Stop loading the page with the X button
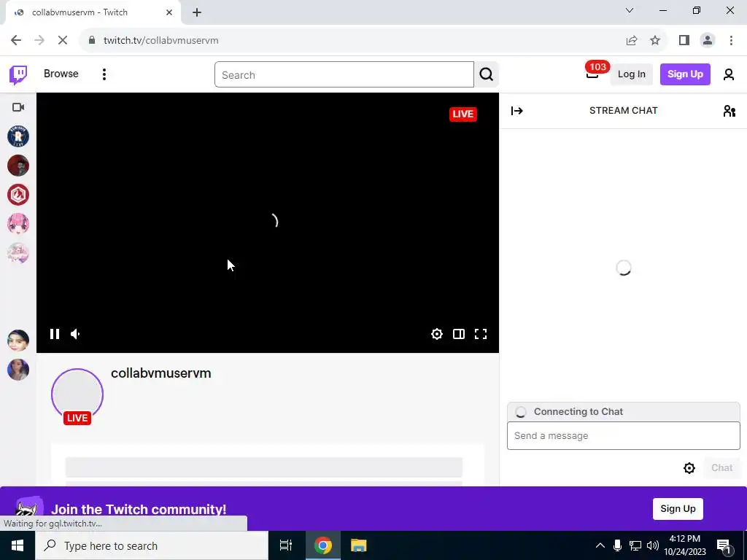The image size is (747, 560). point(63,41)
